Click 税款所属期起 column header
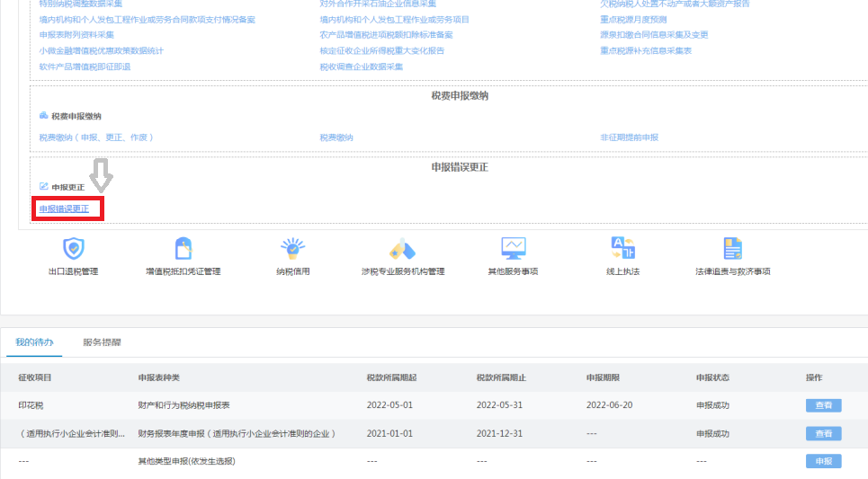The height and width of the screenshot is (479, 868). [391, 377]
